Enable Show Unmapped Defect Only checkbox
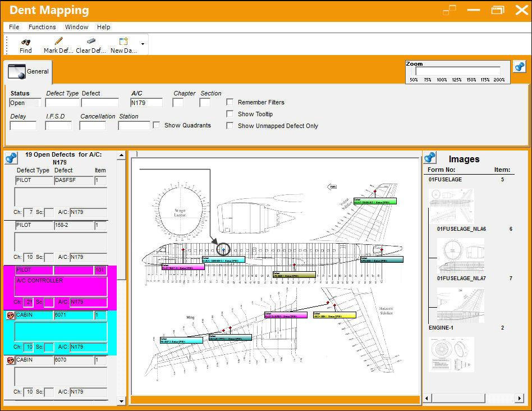Viewport: 532px width, 411px height. (x=230, y=126)
